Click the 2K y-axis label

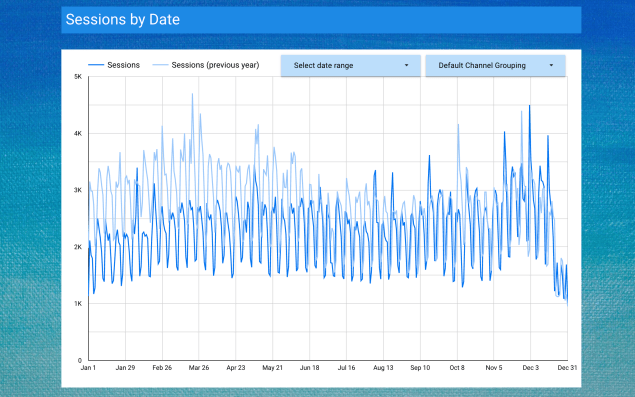click(78, 247)
